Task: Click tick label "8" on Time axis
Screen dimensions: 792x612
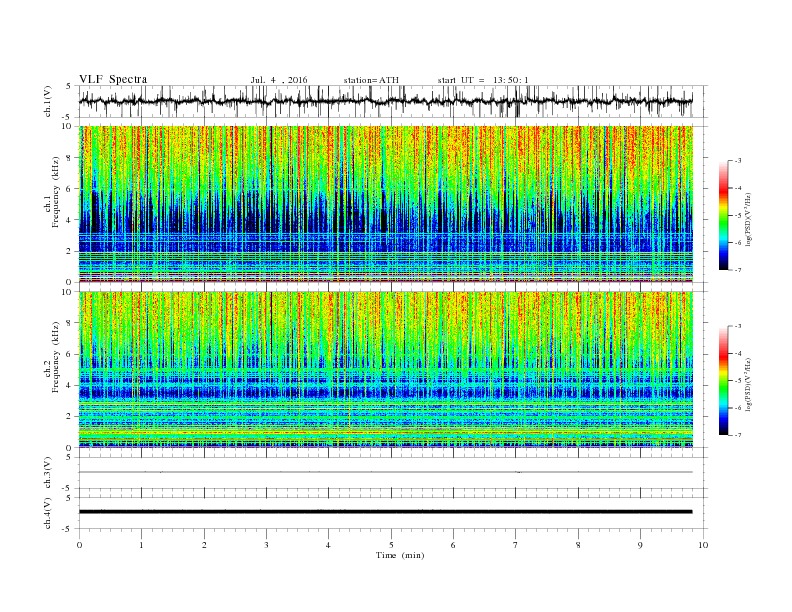Action: 578,545
